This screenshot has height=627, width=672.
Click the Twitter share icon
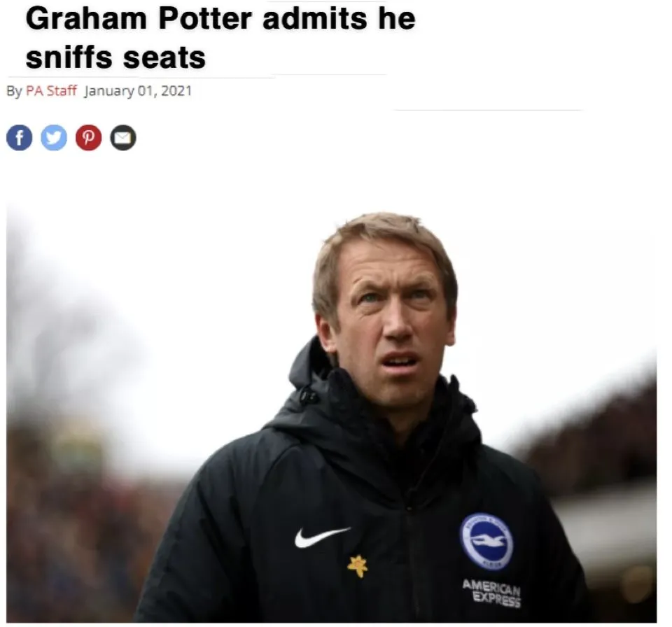pyautogui.click(x=54, y=138)
